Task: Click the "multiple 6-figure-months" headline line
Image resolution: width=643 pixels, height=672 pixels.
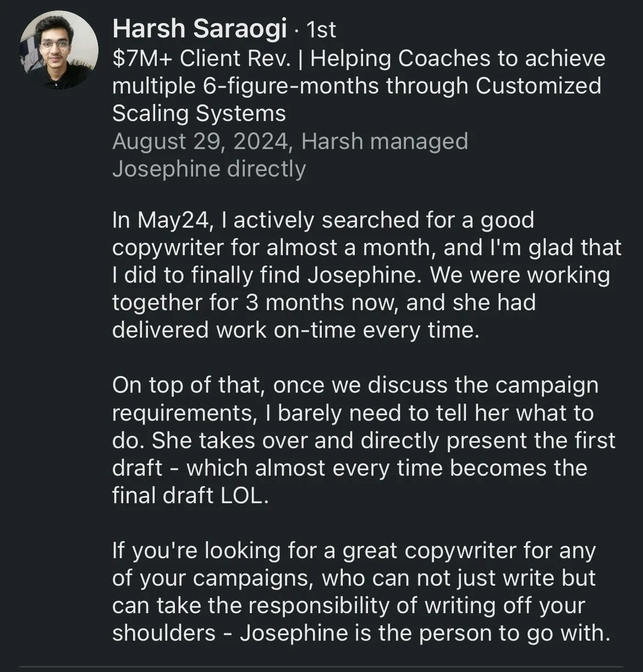Action: pos(356,86)
